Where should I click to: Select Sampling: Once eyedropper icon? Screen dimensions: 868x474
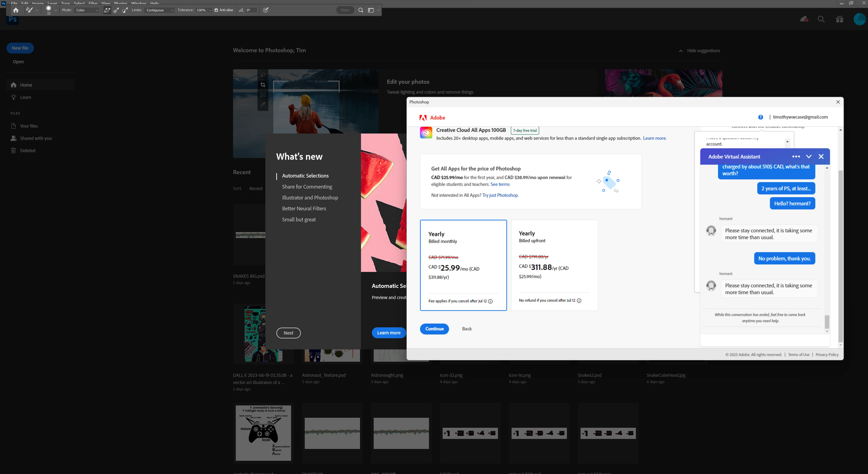point(116,10)
